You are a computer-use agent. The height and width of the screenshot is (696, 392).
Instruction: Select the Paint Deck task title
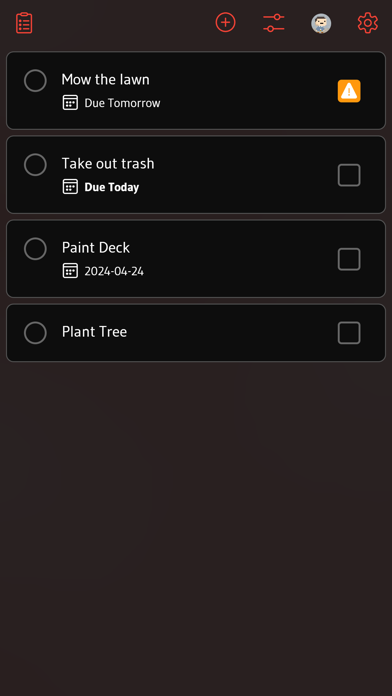pos(96,247)
